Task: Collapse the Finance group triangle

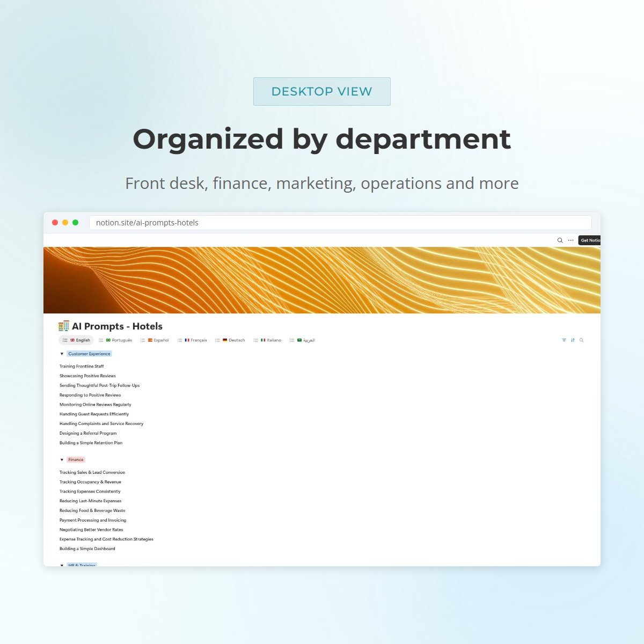Action: 62,460
